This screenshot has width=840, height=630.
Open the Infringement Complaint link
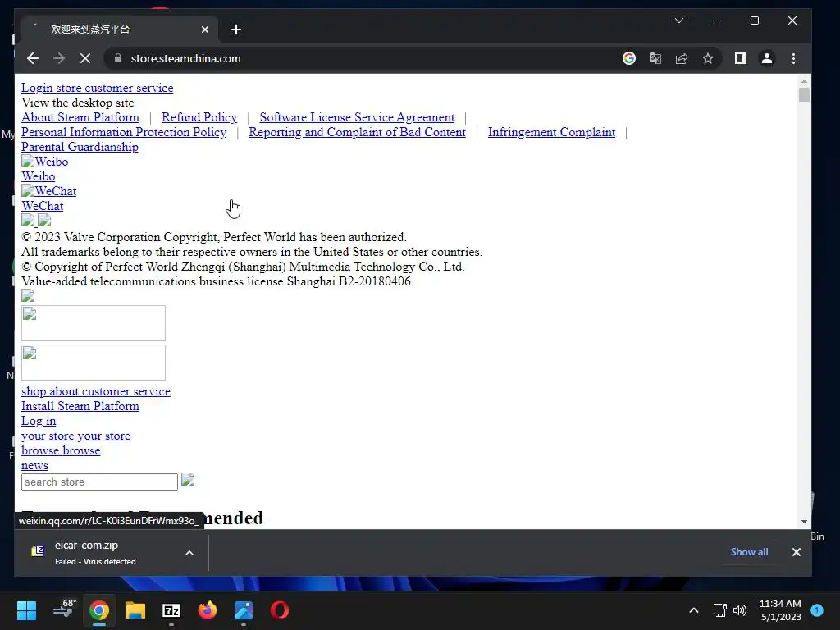[551, 132]
